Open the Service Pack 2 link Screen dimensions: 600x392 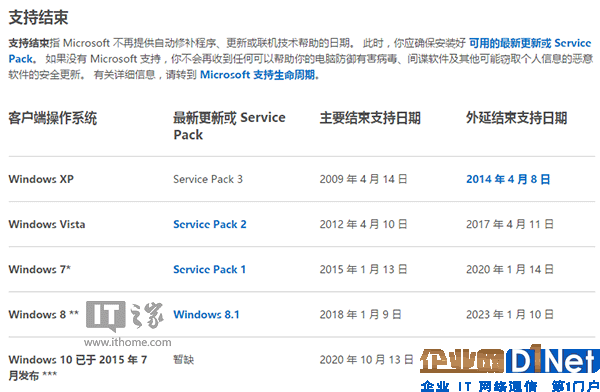click(210, 224)
